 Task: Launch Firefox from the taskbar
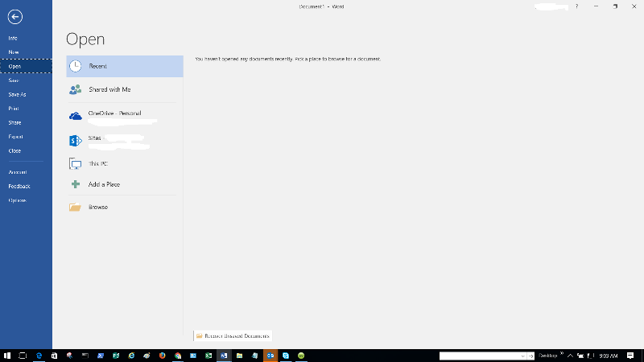(x=163, y=356)
